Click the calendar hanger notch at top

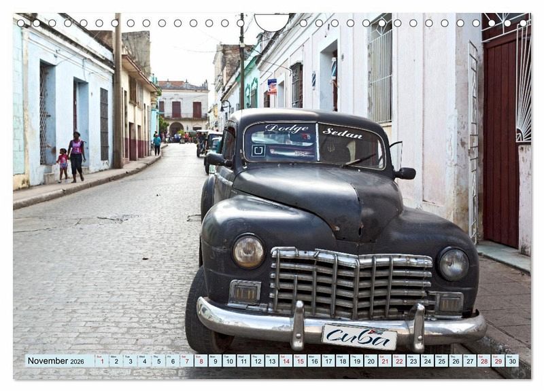pyautogui.click(x=271, y=22)
